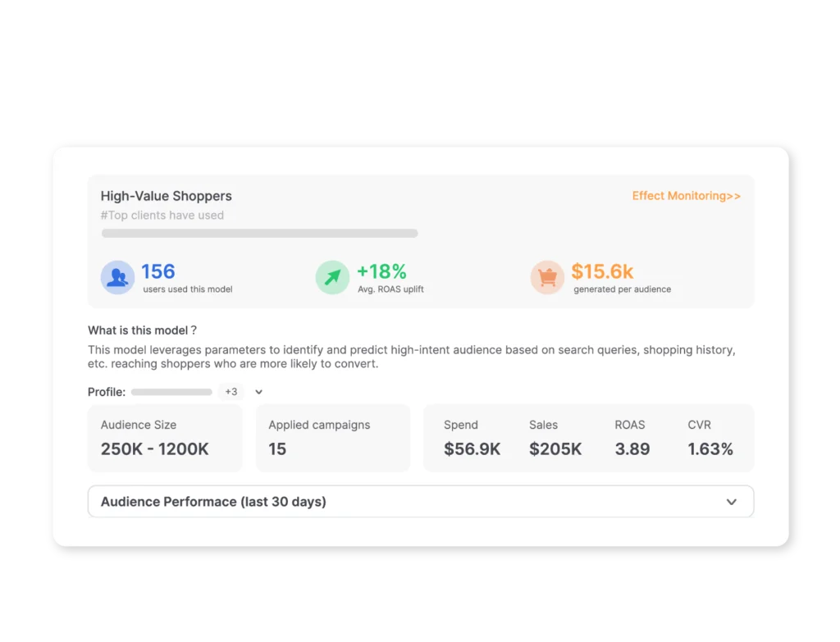Click the High-Value Shoppers title

point(166,196)
